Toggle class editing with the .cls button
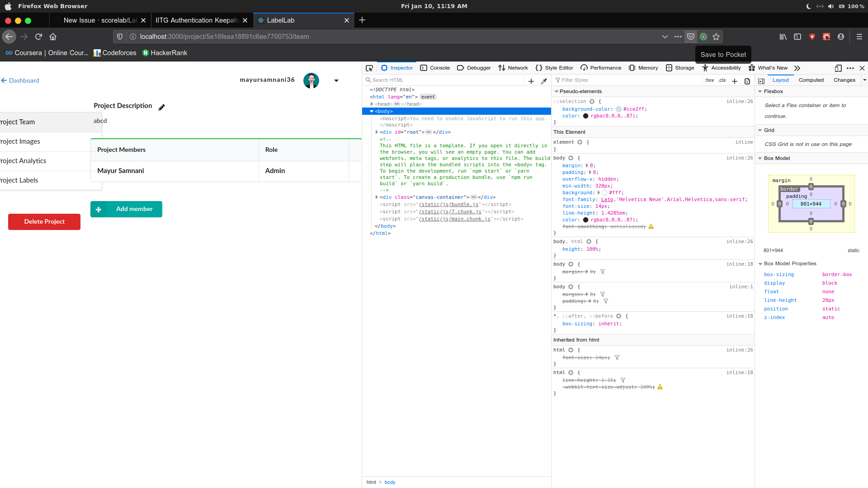This screenshot has width=868, height=488. 722,80
